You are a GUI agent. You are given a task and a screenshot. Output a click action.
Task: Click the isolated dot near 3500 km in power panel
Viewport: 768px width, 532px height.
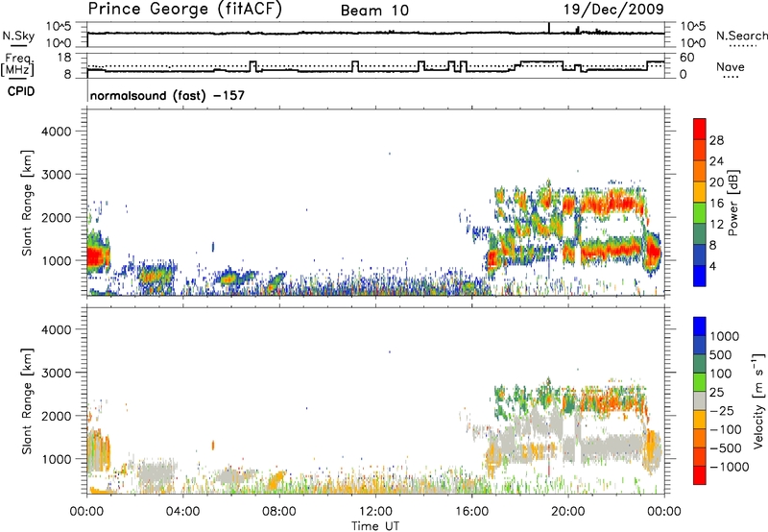390,154
